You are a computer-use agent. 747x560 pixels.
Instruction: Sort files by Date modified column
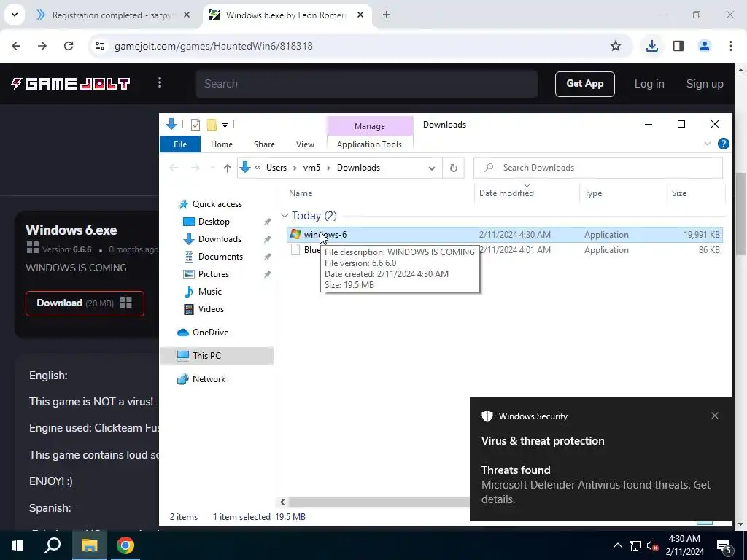pyautogui.click(x=506, y=193)
